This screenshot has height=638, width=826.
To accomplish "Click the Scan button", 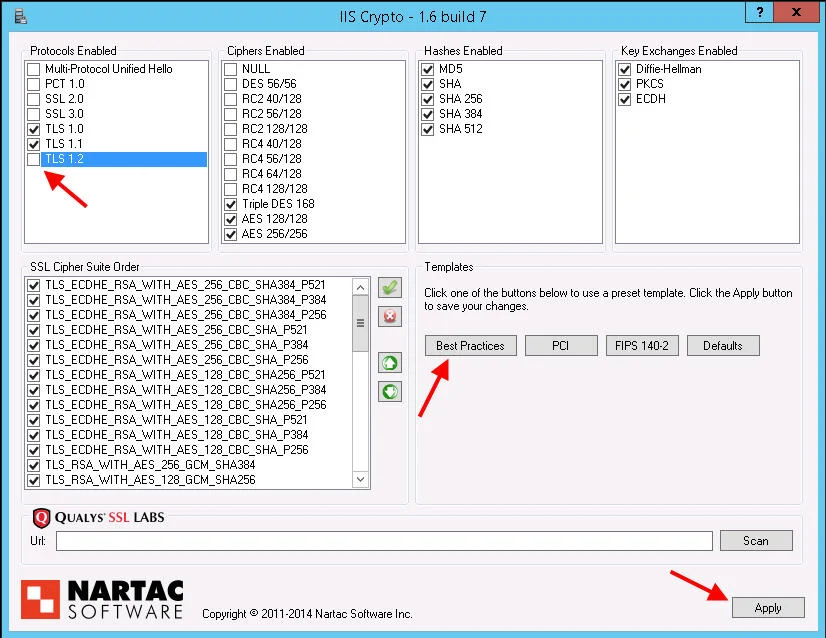I will point(756,541).
